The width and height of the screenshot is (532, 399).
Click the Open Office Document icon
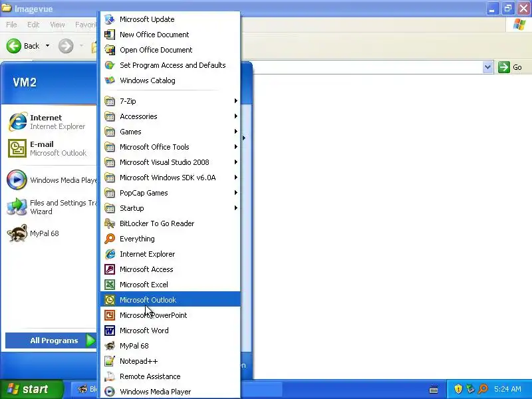point(109,50)
